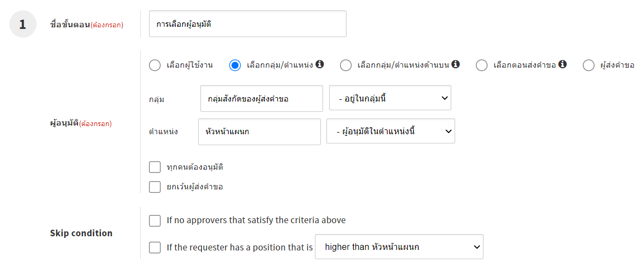Pick the เลือกตอนส่งคำขอ radio option

coord(481,65)
